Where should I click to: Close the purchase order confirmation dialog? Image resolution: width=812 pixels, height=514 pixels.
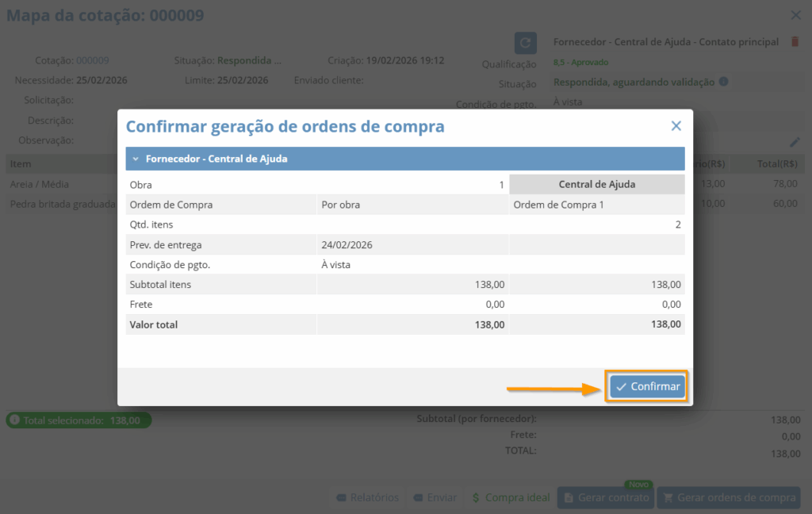pos(676,126)
